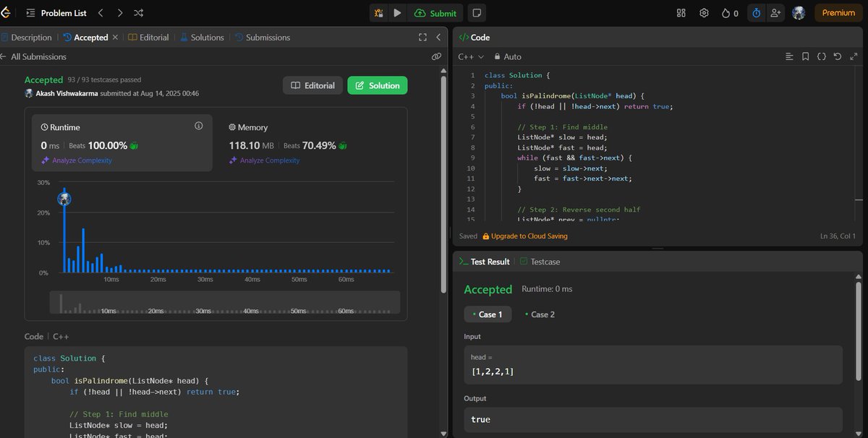Expand the code editor fullscreen icon
Screen dimensions: 868x438
(x=854, y=56)
